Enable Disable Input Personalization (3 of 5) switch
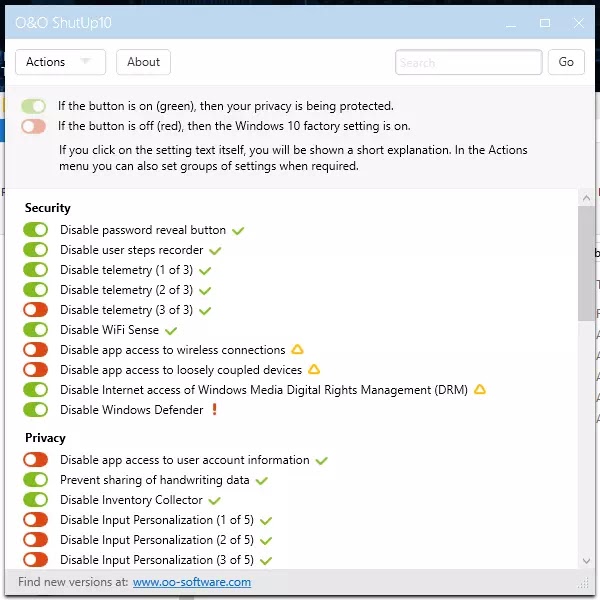Viewport: 600px width, 600px height. click(x=36, y=559)
